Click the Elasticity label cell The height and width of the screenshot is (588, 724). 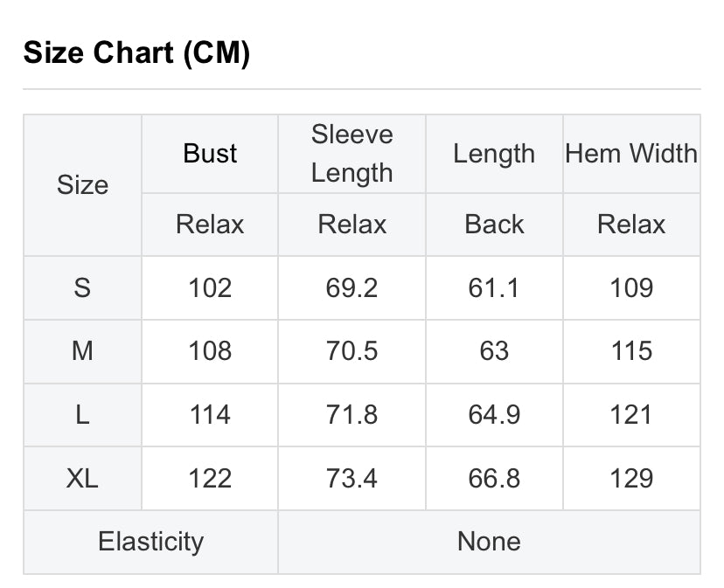[151, 542]
